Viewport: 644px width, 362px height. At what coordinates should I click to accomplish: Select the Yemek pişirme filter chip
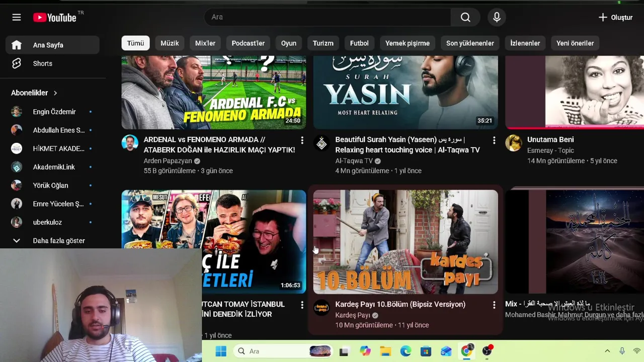(408, 43)
